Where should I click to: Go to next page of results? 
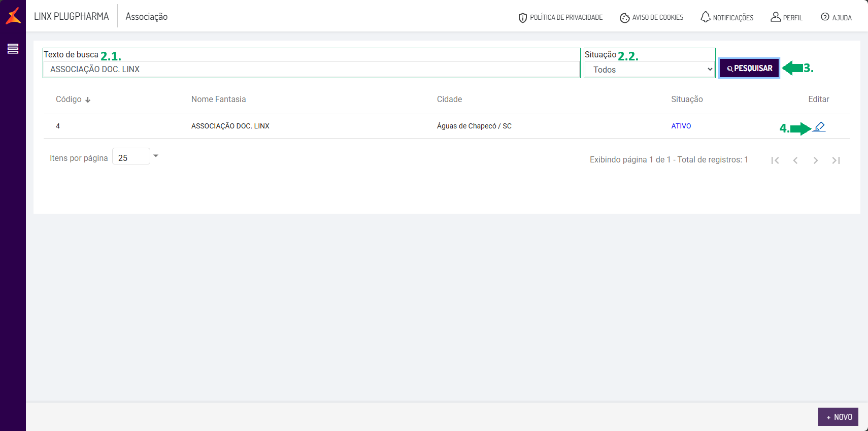[816, 160]
